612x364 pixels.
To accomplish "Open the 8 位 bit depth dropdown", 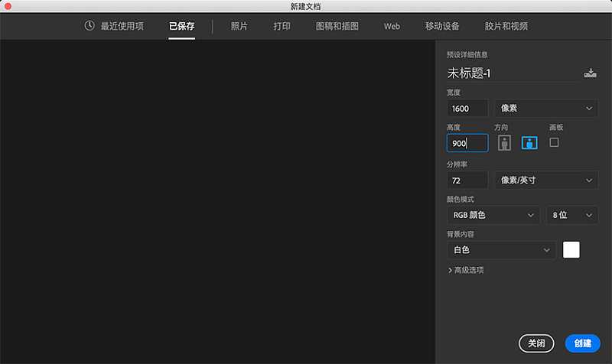I will [x=572, y=216].
